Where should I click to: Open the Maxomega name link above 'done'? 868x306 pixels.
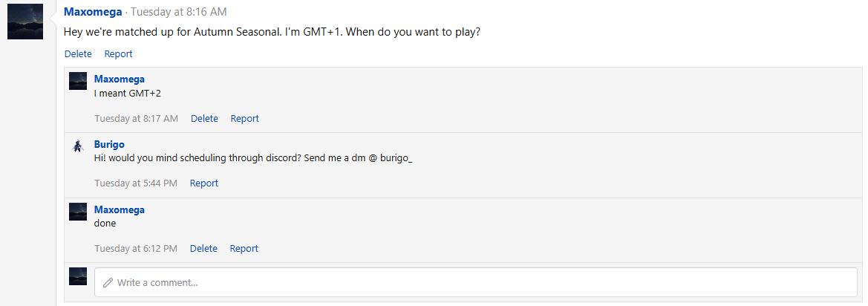click(x=119, y=209)
